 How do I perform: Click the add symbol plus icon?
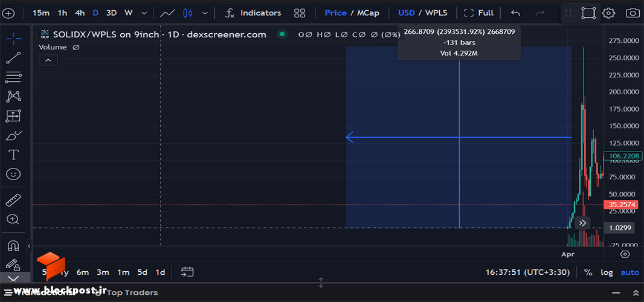pyautogui.click(x=8, y=13)
